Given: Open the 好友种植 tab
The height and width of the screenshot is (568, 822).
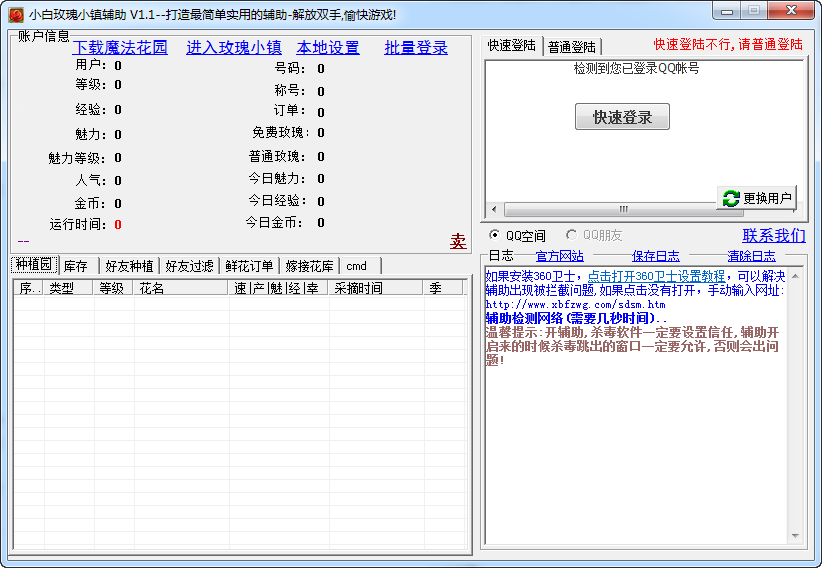Looking at the screenshot, I should coord(130,266).
